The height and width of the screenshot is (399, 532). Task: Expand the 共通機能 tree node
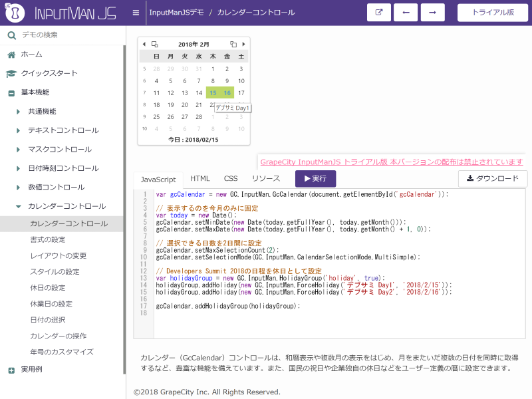click(x=18, y=112)
